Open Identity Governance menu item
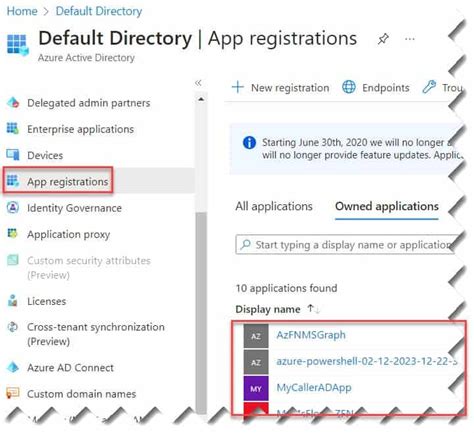 74,208
